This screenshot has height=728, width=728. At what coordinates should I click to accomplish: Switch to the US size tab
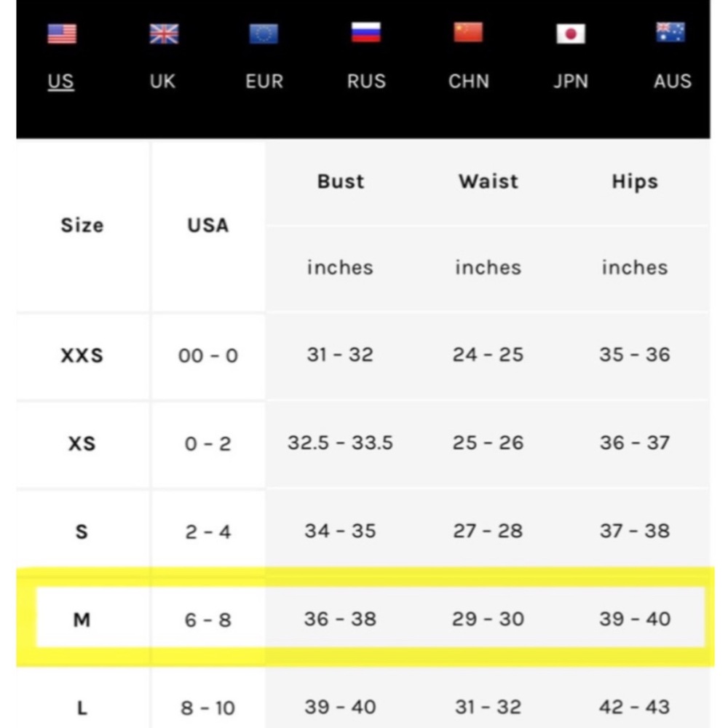(x=61, y=82)
